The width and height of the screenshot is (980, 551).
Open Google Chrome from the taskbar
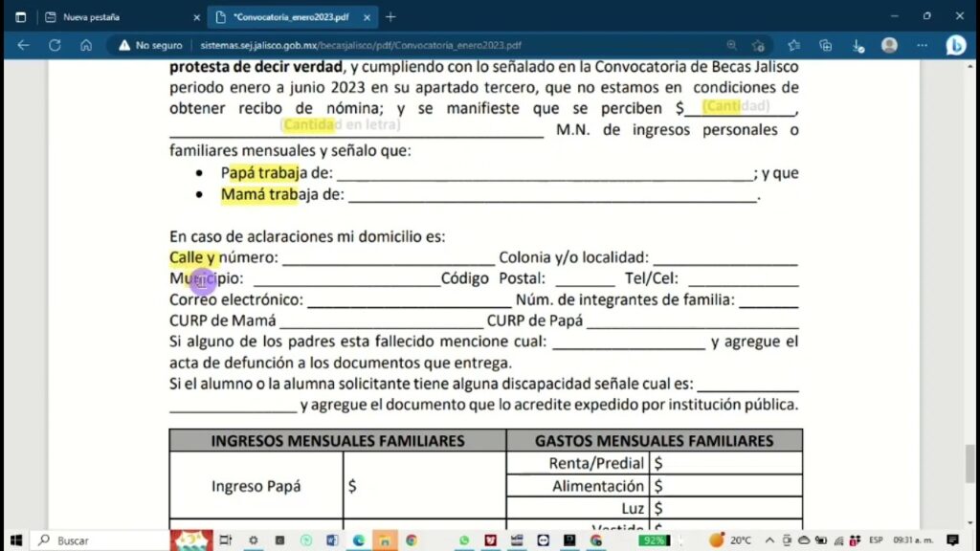(409, 540)
